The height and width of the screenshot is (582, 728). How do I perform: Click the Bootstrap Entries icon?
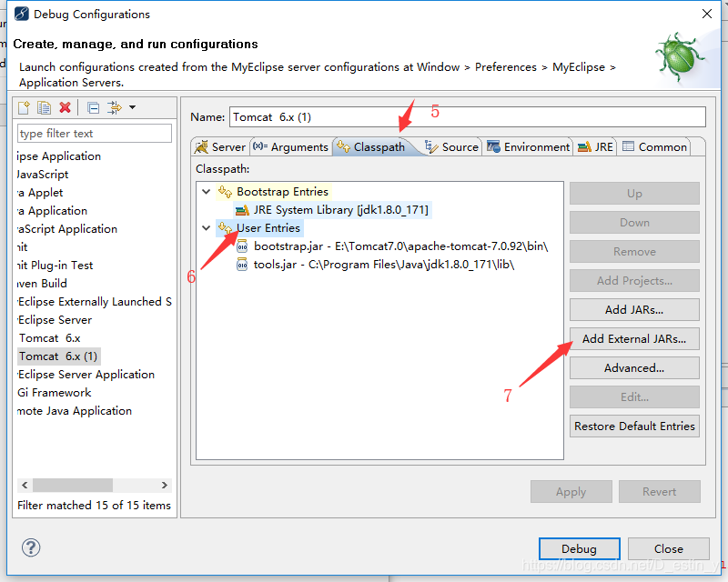225,192
